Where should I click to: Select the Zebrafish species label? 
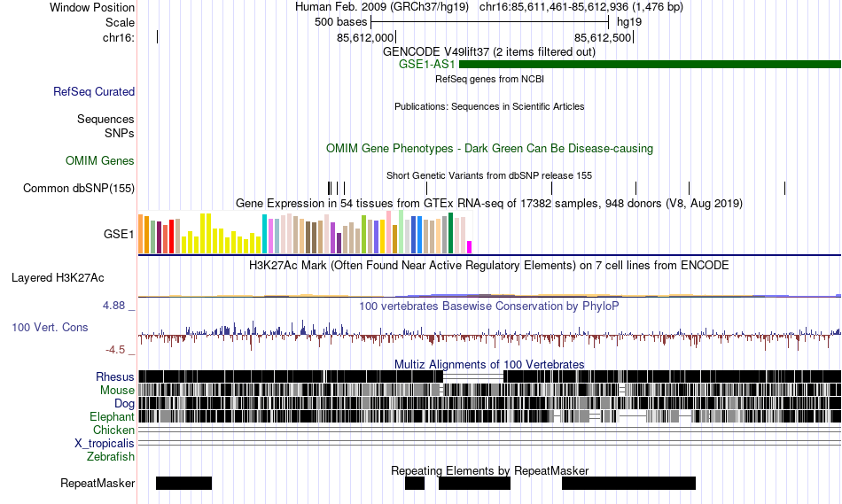point(111,457)
